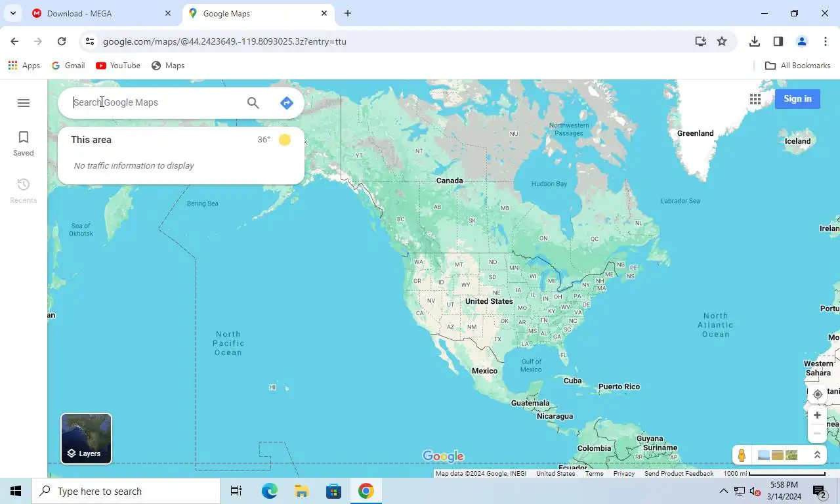Open the Layers map type switcher
This screenshot has height=504, width=840.
coord(86,438)
